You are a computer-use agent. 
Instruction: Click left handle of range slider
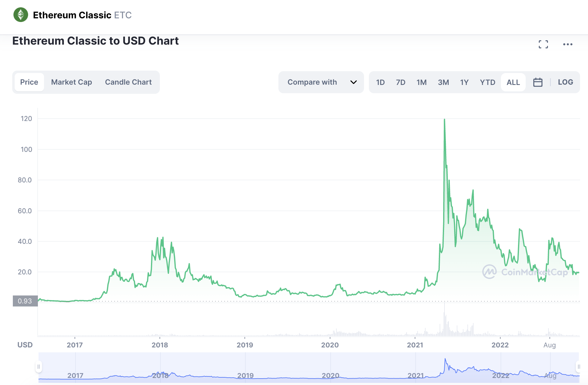click(x=39, y=366)
